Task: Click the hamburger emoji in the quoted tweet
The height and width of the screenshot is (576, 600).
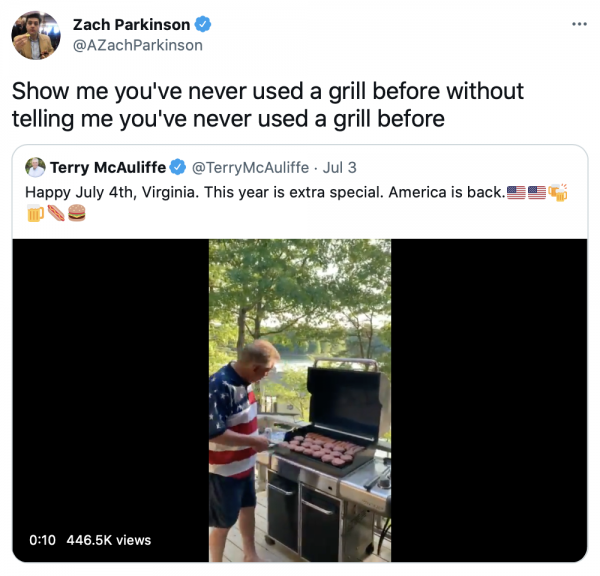Action: [x=77, y=213]
